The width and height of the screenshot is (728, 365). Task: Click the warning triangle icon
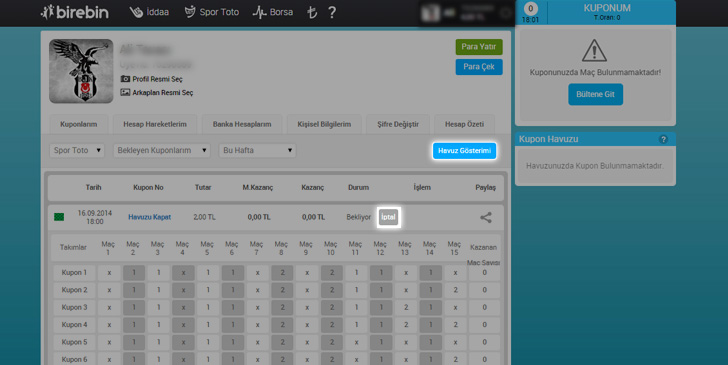tap(594, 51)
